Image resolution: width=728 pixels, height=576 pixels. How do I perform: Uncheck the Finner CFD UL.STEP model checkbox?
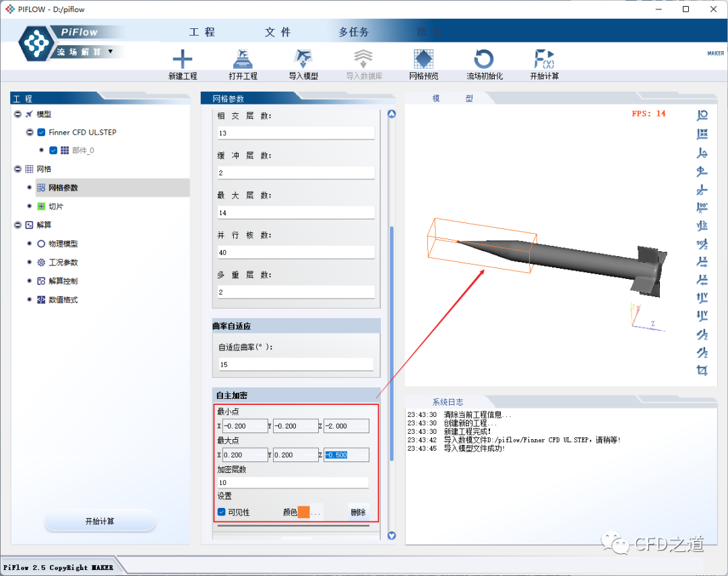(42, 132)
